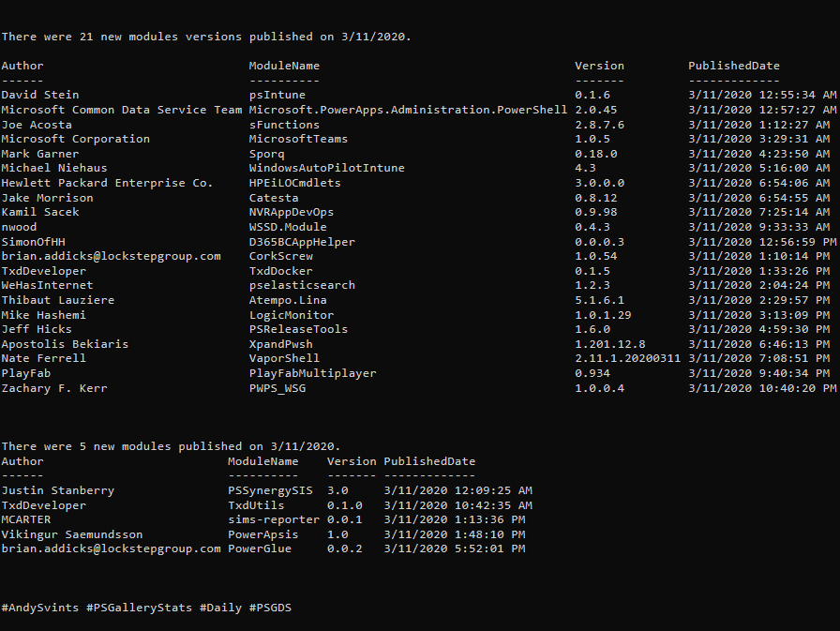Click the sFunctions module name
Screen dimensions: 840x631
click(x=284, y=125)
